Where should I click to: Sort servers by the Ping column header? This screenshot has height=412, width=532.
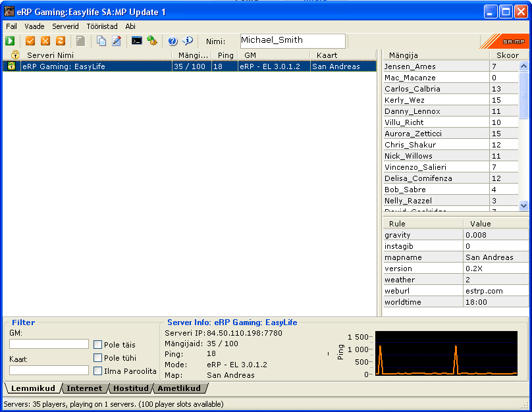pyautogui.click(x=225, y=55)
